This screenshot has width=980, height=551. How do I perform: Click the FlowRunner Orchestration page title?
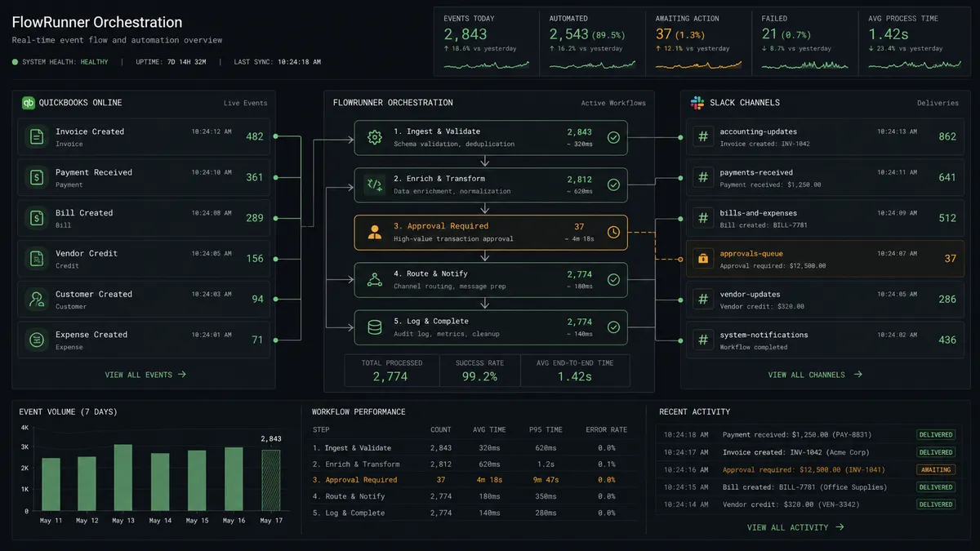[x=97, y=22]
